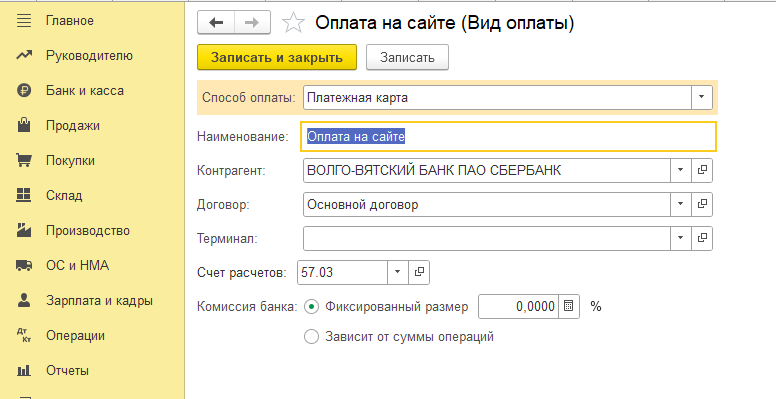The image size is (776, 399).
Task: Click the Продажи shopping bag icon
Action: (x=24, y=125)
